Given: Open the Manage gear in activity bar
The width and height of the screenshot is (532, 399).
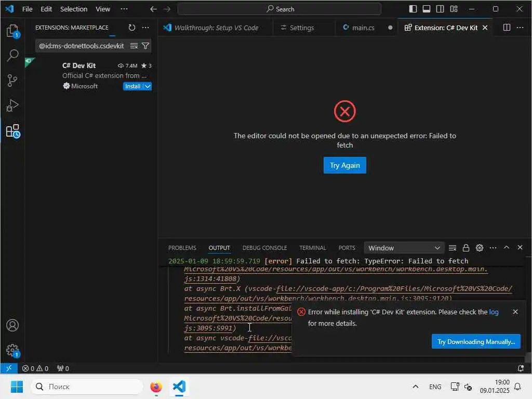Looking at the screenshot, I should pos(12,351).
